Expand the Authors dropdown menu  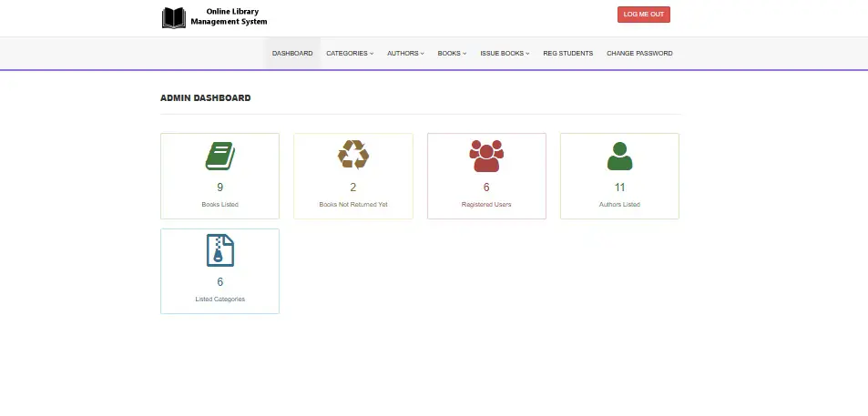click(406, 53)
